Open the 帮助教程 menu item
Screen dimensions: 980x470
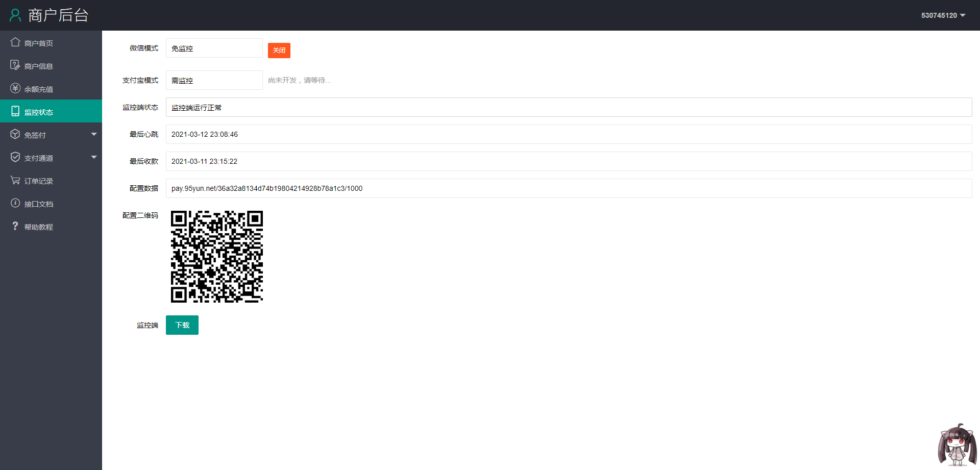(39, 227)
